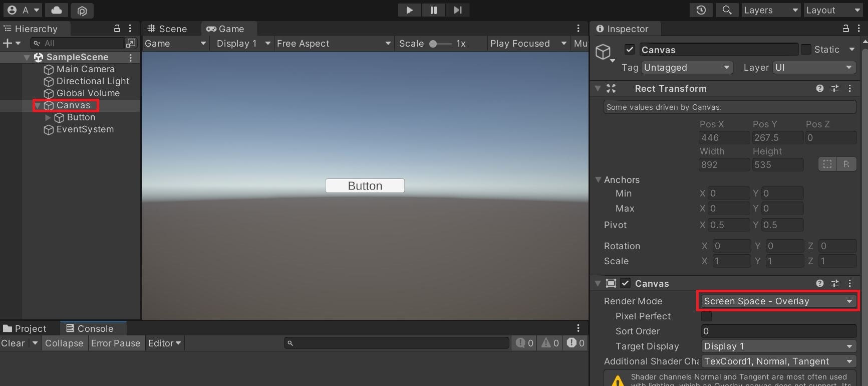
Task: Open the Layout dropdown
Action: pyautogui.click(x=832, y=10)
